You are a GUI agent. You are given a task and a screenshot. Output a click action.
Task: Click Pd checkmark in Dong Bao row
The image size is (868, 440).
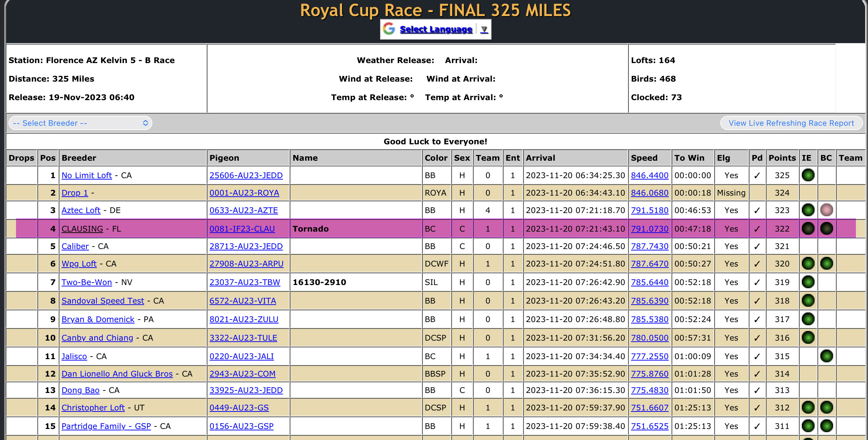pyautogui.click(x=757, y=390)
